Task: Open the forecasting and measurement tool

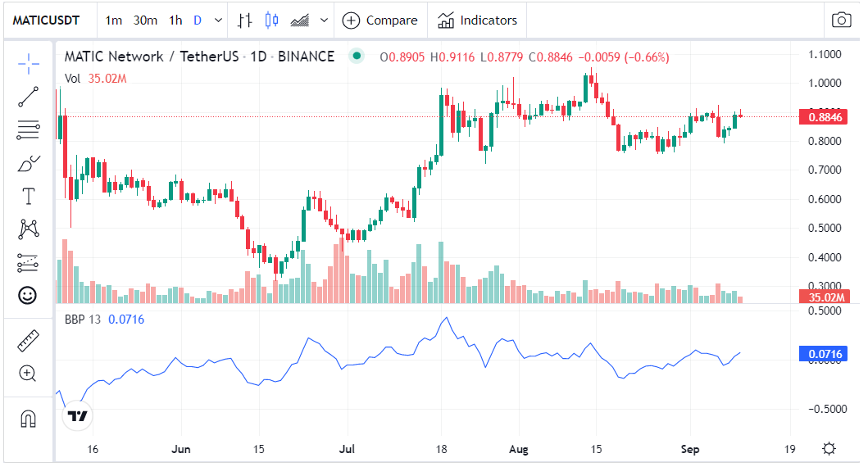Action: (x=28, y=263)
